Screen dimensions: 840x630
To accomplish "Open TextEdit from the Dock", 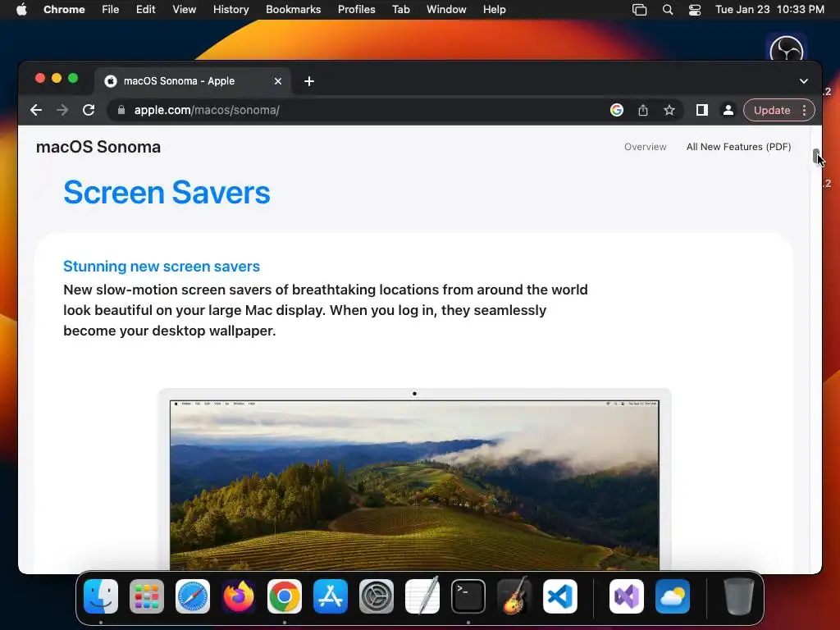I will [422, 596].
